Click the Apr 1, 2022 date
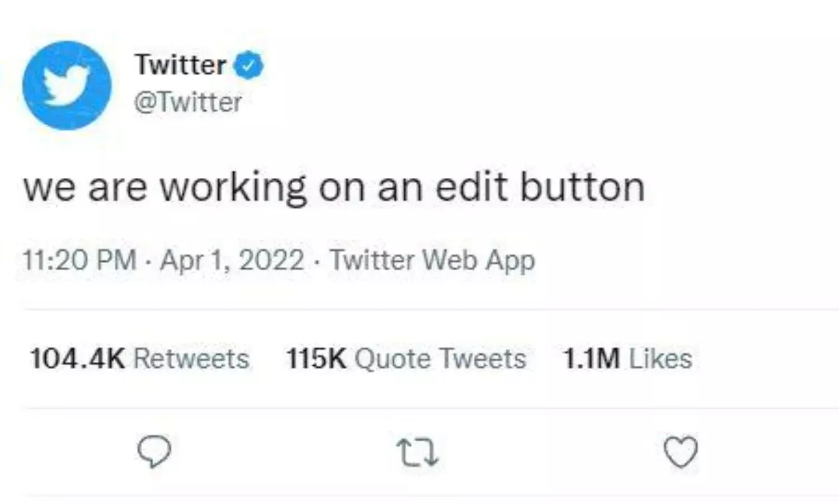 (232, 260)
